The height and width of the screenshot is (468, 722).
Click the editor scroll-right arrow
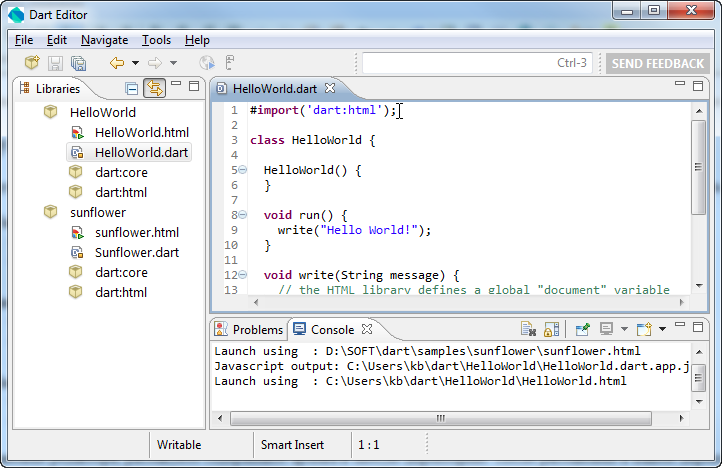[x=681, y=302]
